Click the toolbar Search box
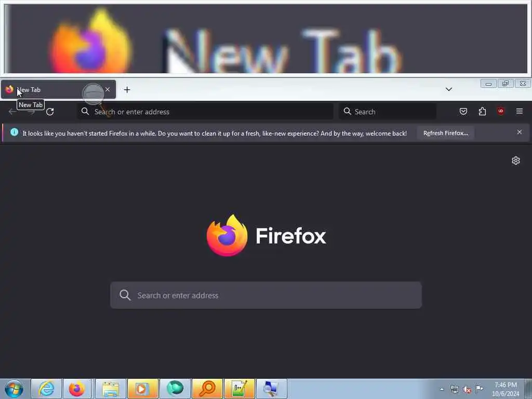Image resolution: width=532 pixels, height=399 pixels. pyautogui.click(x=387, y=112)
